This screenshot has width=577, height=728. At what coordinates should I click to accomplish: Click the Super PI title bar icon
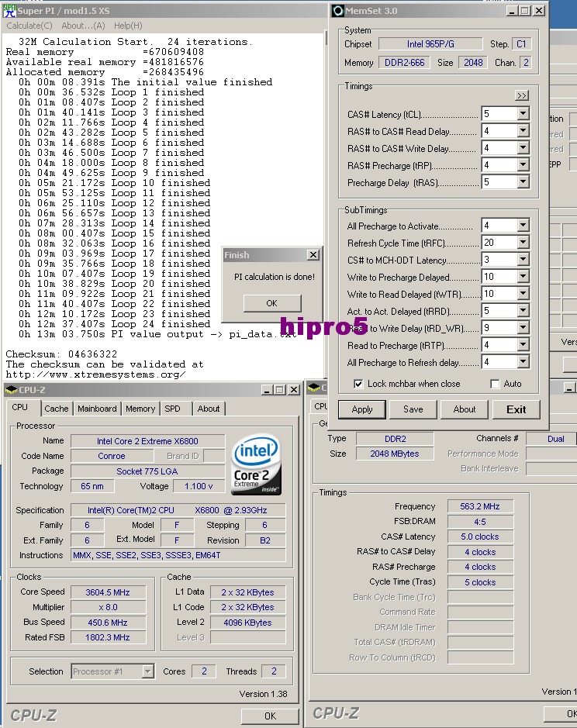pyautogui.click(x=9, y=10)
